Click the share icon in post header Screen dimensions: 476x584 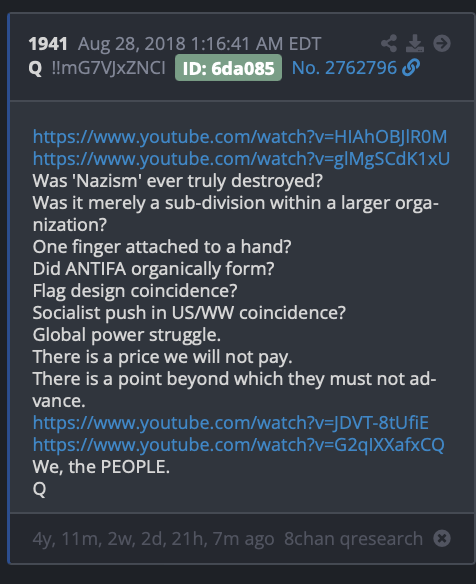(x=389, y=44)
